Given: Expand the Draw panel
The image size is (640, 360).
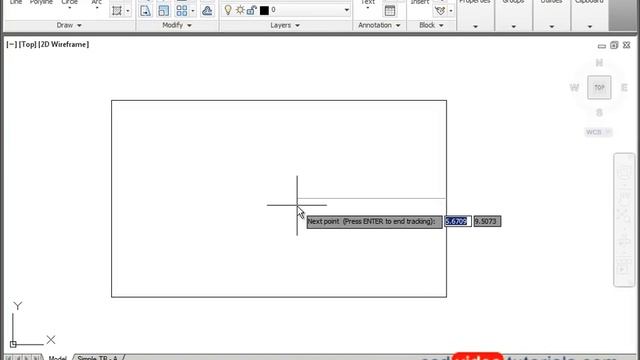Looking at the screenshot, I should pyautogui.click(x=69, y=25).
